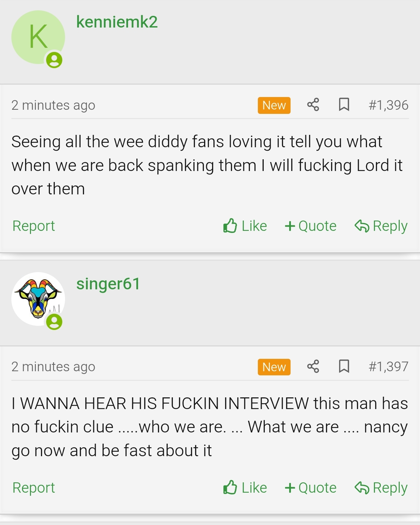Bookmark post #1,396
420x525 pixels.
344,105
